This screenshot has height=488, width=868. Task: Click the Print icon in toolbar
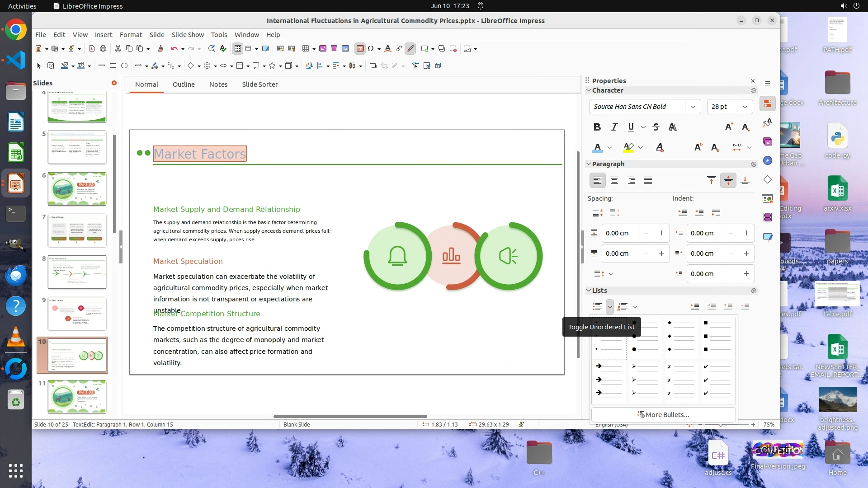point(103,48)
